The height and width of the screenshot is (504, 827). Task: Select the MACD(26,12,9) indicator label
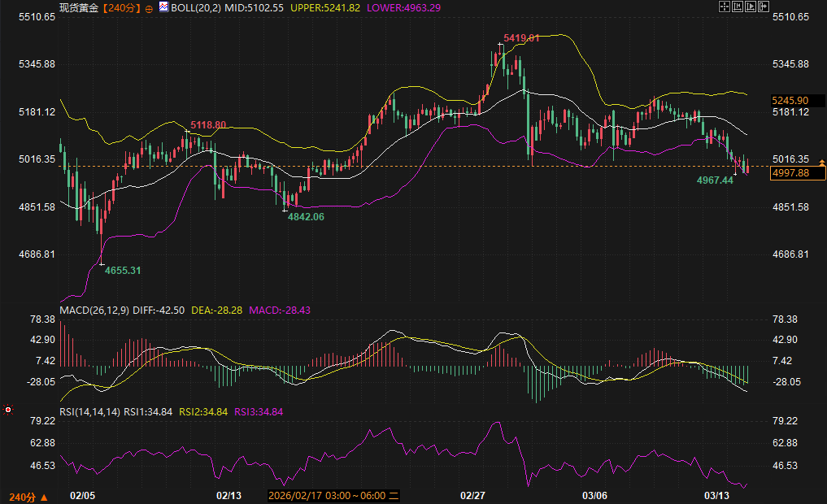click(95, 310)
